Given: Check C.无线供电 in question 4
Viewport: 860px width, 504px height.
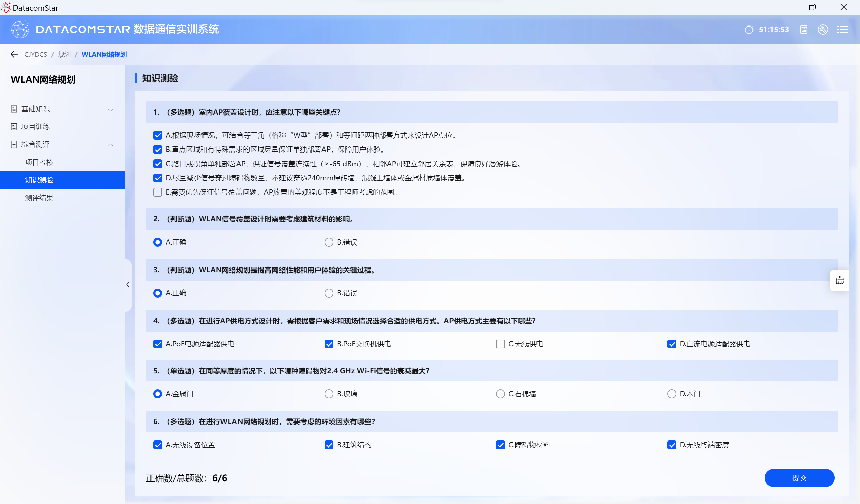Looking at the screenshot, I should [500, 344].
